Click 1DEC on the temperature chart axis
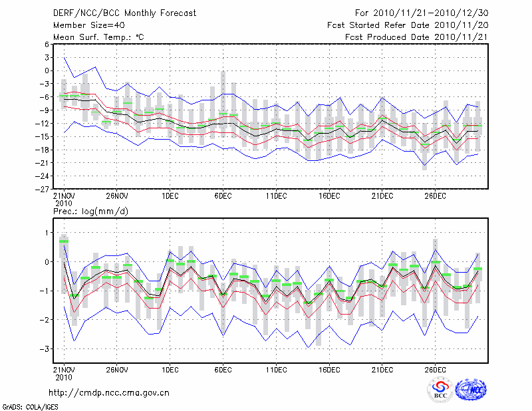 point(170,196)
